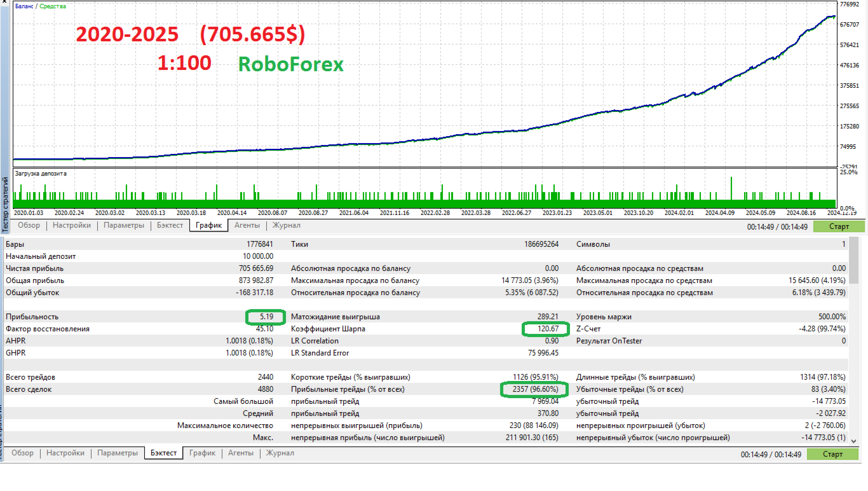The height and width of the screenshot is (491, 868).
Task: Open Журнал tab in the row under the chart
Action: 286,225
